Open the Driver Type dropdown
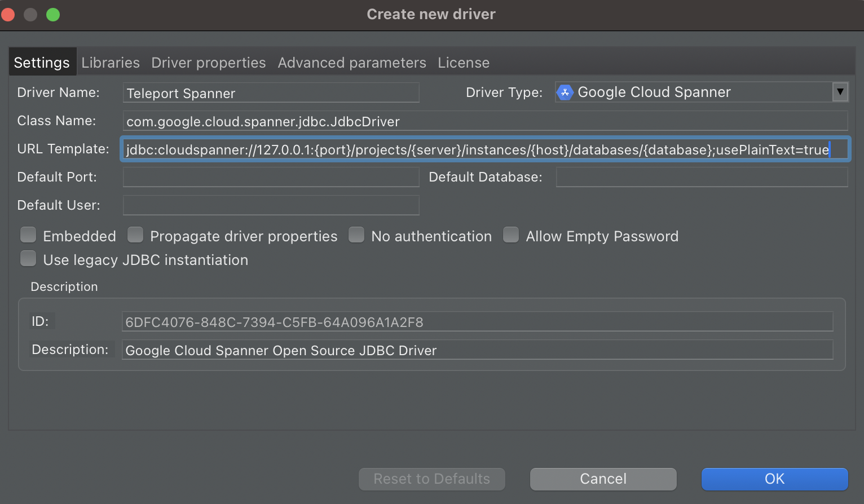Image resolution: width=864 pixels, height=504 pixels. [699, 92]
